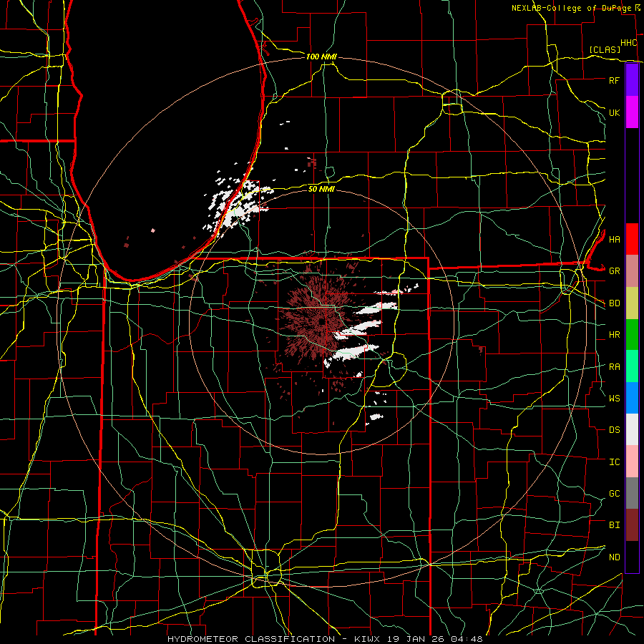Click the radar site center of brown echoes
The height and width of the screenshot is (644, 644).
(x=321, y=321)
